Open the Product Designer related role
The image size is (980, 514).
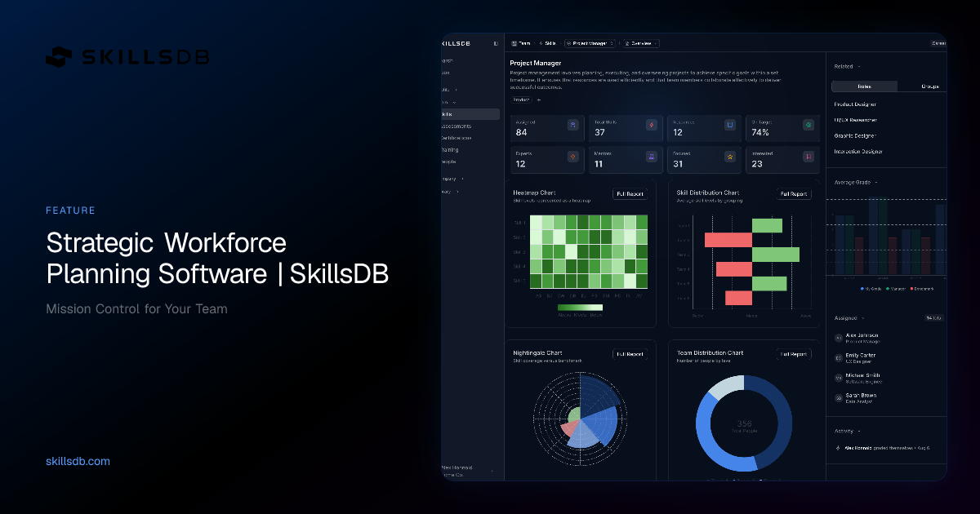[x=855, y=104]
